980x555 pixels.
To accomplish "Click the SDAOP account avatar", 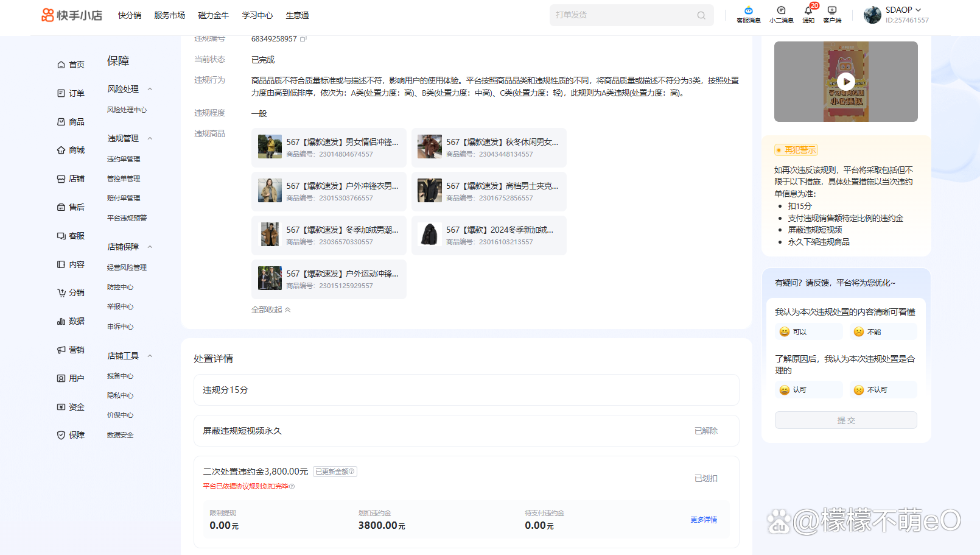I will (x=872, y=15).
